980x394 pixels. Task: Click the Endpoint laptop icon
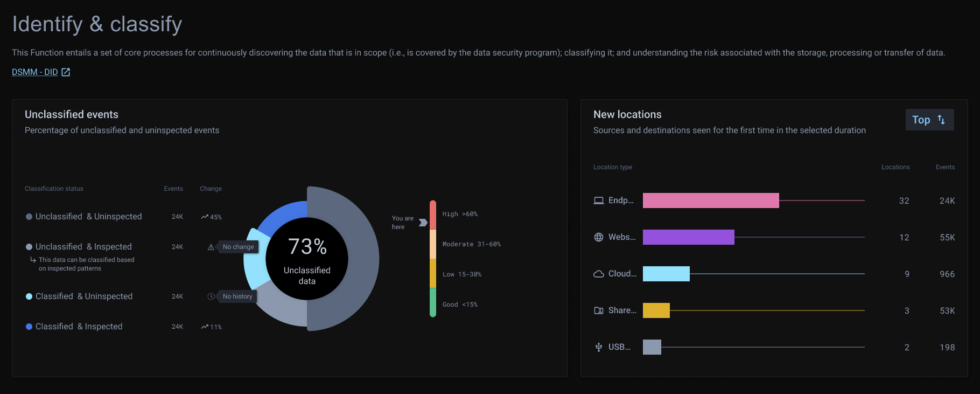[x=598, y=201]
